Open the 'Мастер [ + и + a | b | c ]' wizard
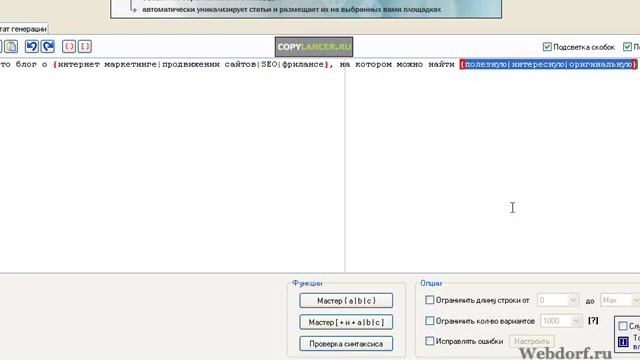This screenshot has width=640, height=360. point(346,322)
